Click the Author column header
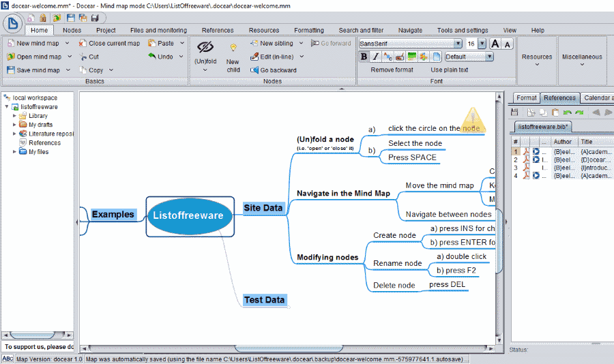 point(563,142)
